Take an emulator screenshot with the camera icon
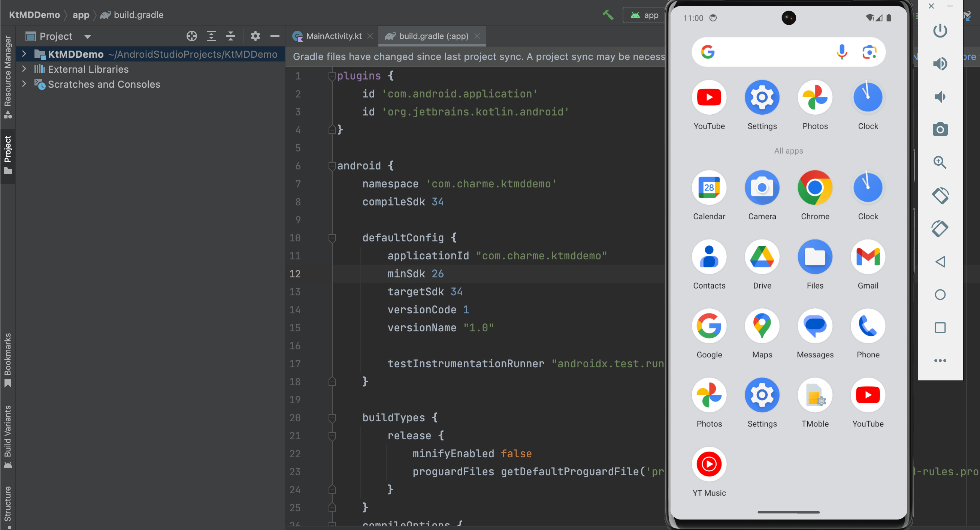This screenshot has width=980, height=530. click(x=940, y=130)
